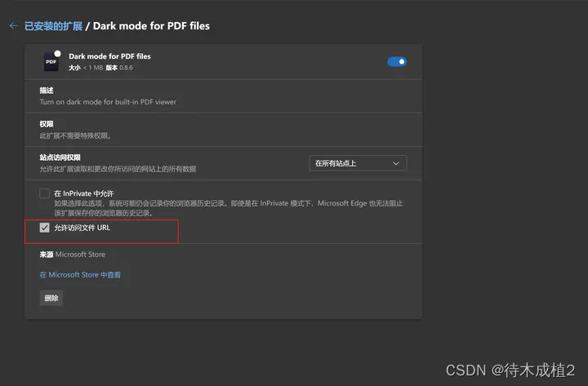Open the 在 Microsoft Store 中查看 link
588x386 pixels.
pyautogui.click(x=80, y=275)
